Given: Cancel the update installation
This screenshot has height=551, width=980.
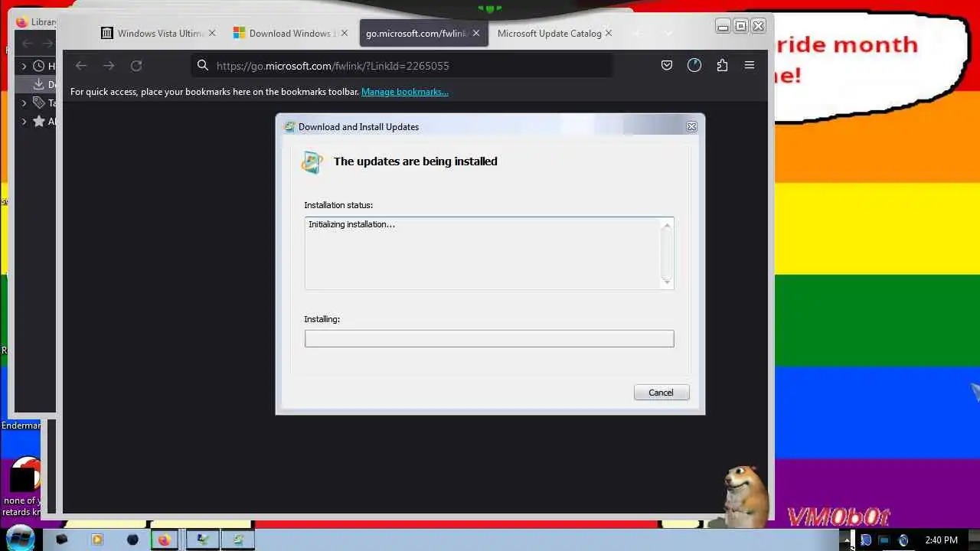Looking at the screenshot, I should [661, 393].
